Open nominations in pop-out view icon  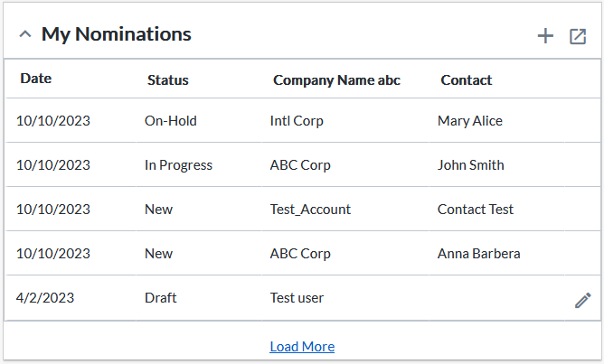point(578,36)
